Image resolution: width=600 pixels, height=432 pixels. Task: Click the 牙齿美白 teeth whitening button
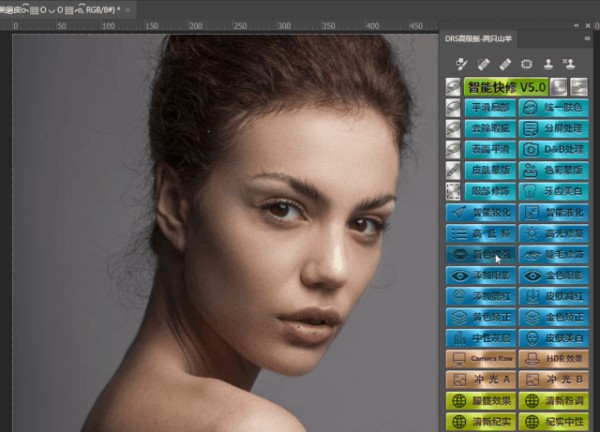point(553,191)
